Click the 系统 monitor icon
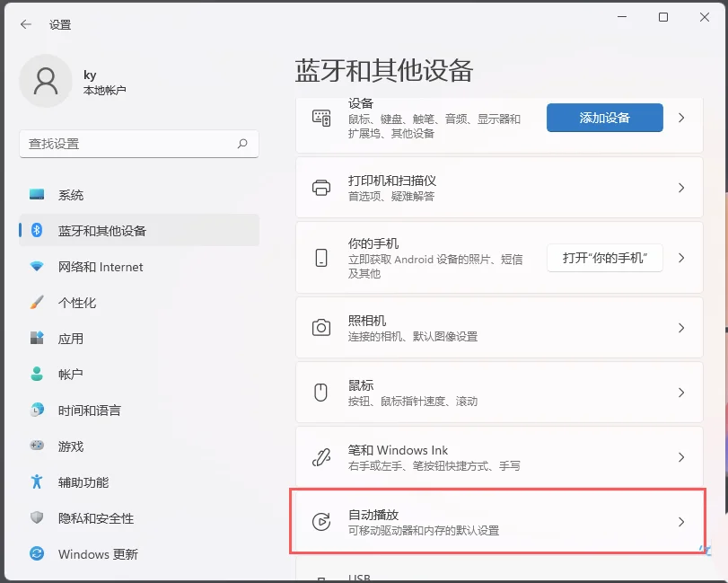 pyautogui.click(x=37, y=194)
